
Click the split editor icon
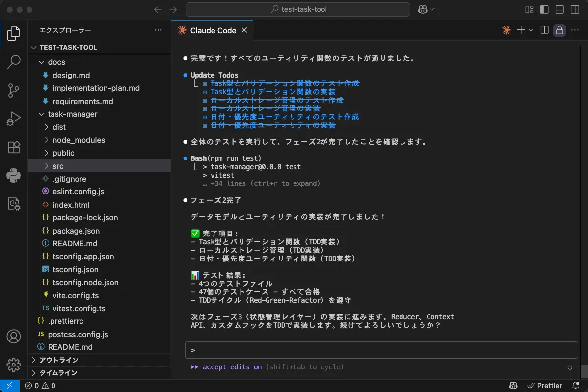click(544, 30)
